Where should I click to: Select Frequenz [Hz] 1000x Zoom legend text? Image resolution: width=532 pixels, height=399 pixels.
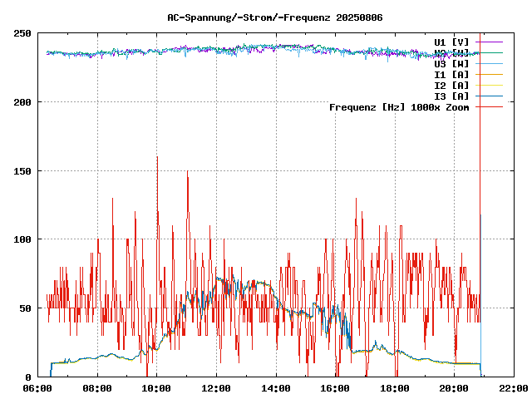point(399,107)
